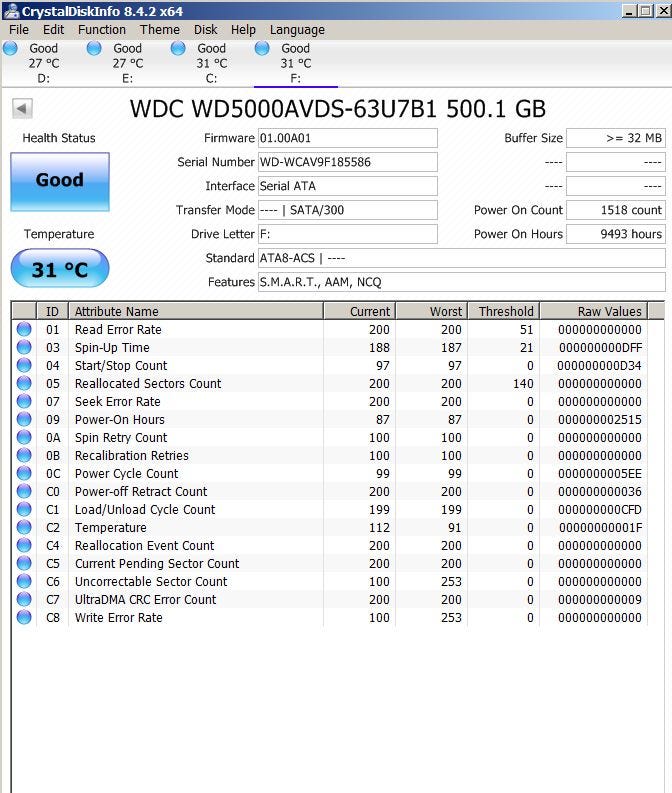
Task: Click status orb for Power-off Retract Count
Action: [x=24, y=492]
